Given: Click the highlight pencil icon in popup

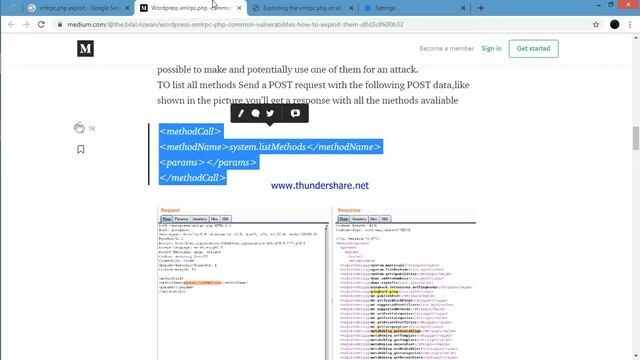Looking at the screenshot, I should [241, 113].
